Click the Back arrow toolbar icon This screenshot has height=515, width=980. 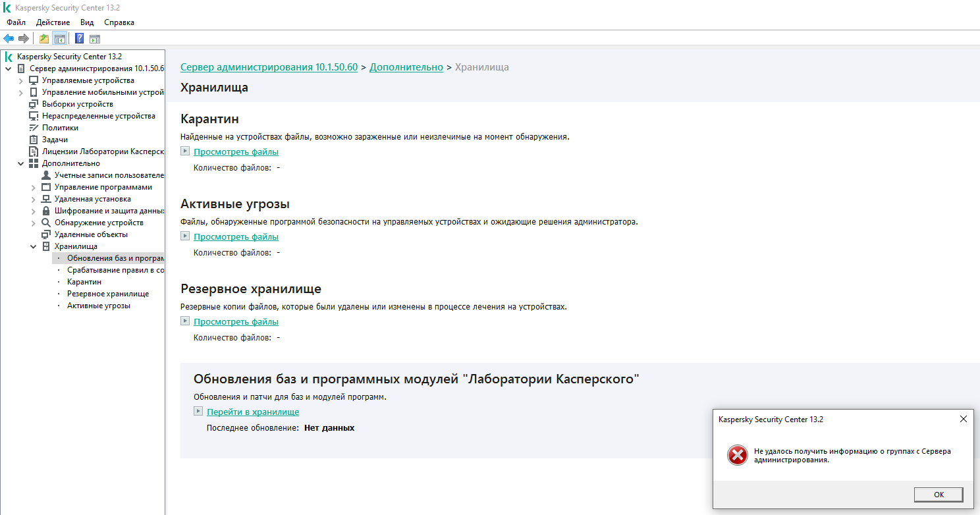(9, 38)
